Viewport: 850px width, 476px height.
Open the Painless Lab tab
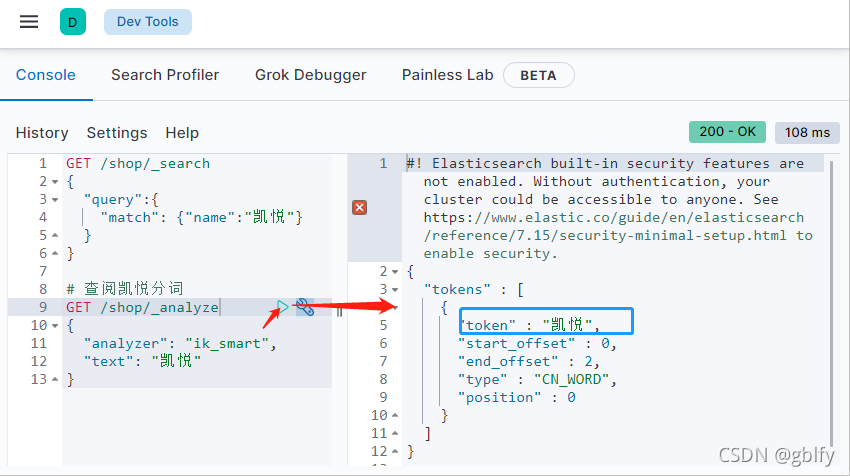point(447,75)
